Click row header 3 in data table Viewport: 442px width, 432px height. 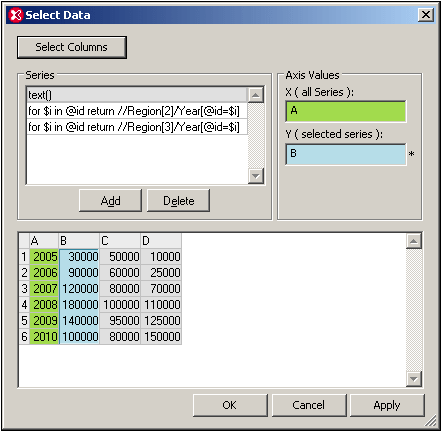(24, 289)
